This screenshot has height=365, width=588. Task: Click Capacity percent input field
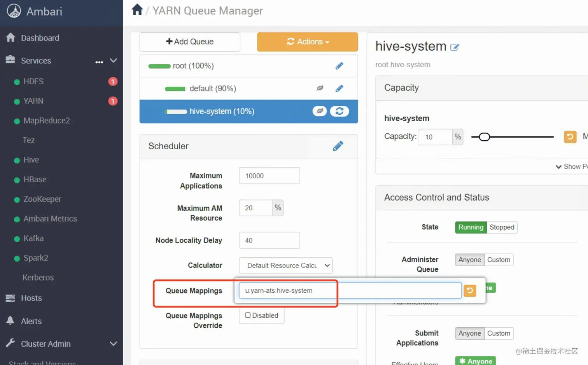click(435, 137)
